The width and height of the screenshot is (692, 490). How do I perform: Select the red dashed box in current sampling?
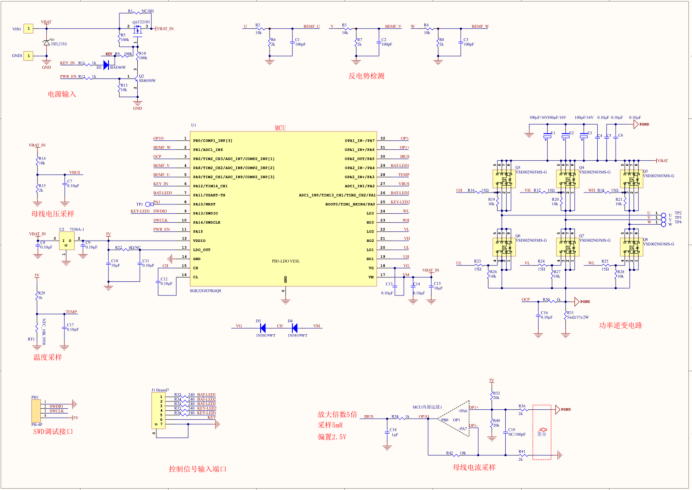[x=542, y=432]
